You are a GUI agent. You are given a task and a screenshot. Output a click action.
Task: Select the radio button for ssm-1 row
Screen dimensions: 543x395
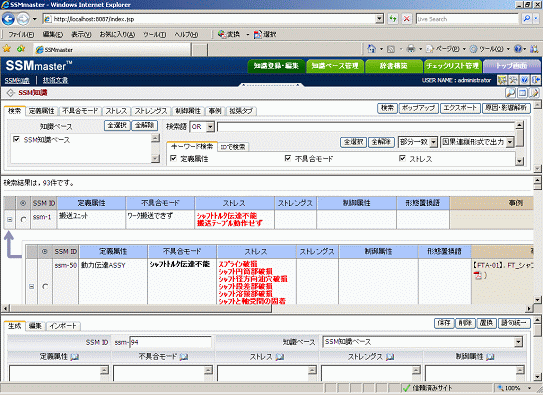pyautogui.click(x=24, y=219)
